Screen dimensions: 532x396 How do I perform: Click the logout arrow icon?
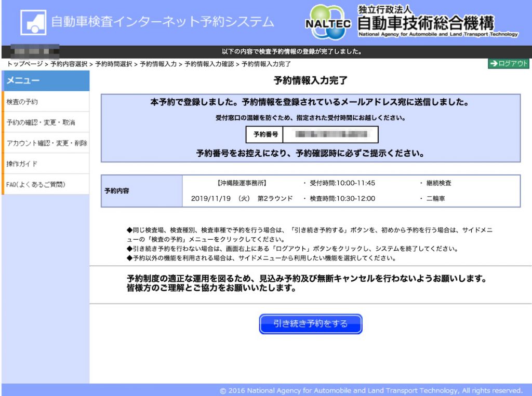point(494,64)
